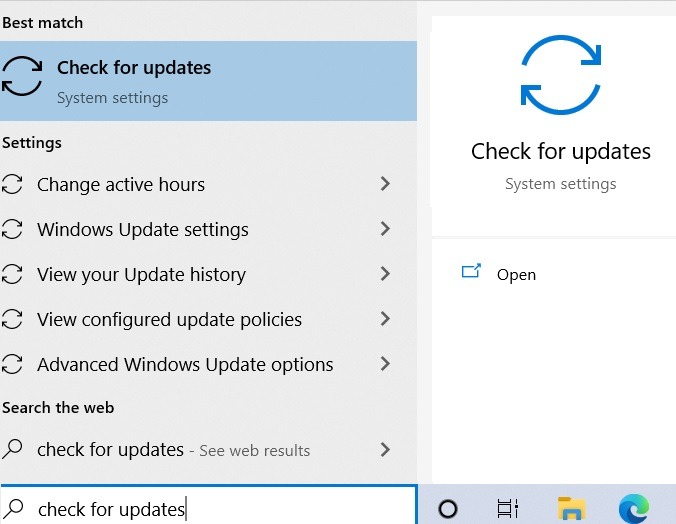
Task: Click the sync icon next to View configured update policies
Action: click(12, 319)
